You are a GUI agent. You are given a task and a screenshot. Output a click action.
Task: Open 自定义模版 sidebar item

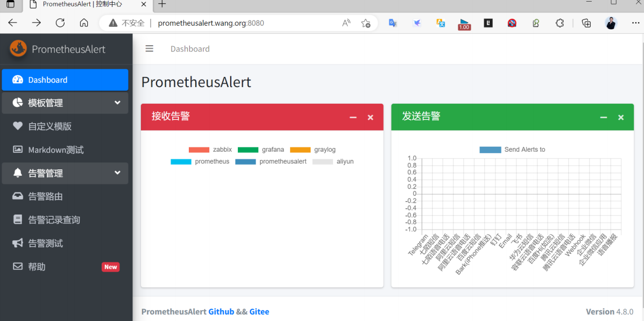65,126
